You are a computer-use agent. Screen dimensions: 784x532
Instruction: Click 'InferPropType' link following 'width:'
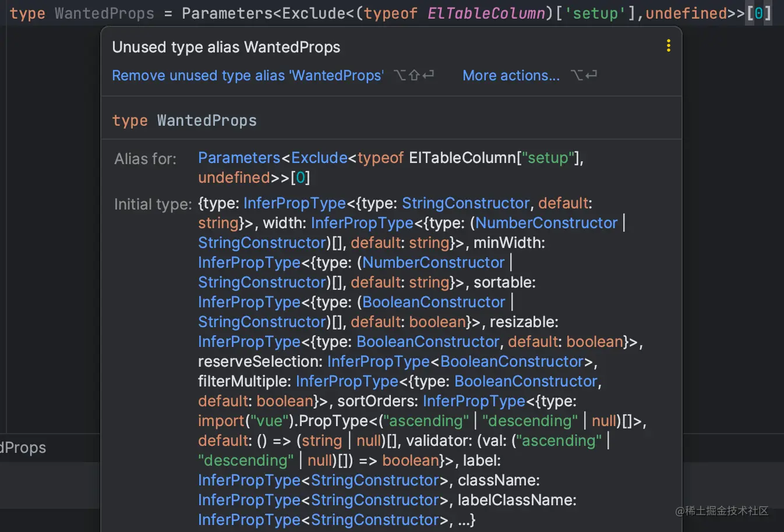(x=362, y=223)
